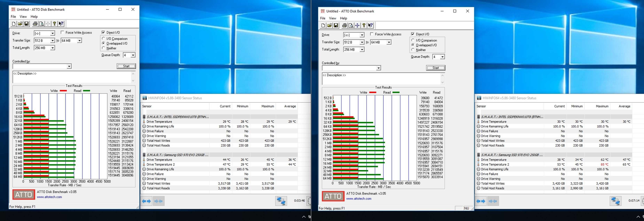Open Drive dropdown in right ATTO window

362,35
